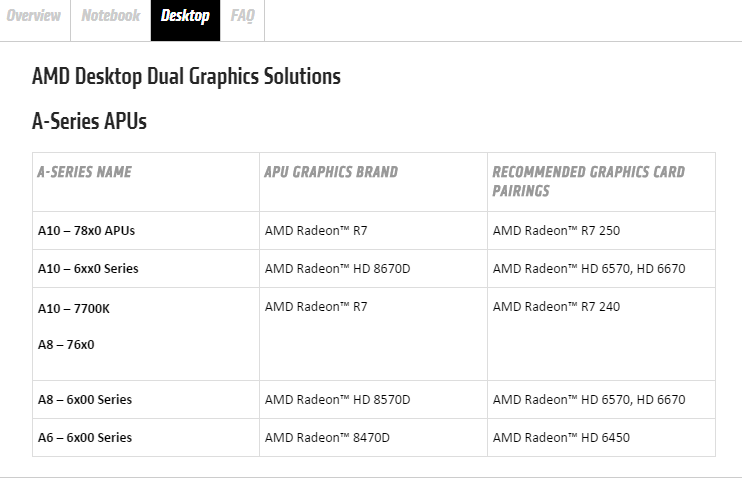Click the RECOMMENDED GRAPHICS CARD PAIRINGS header
Image resolution: width=742 pixels, height=478 pixels.
(x=589, y=181)
